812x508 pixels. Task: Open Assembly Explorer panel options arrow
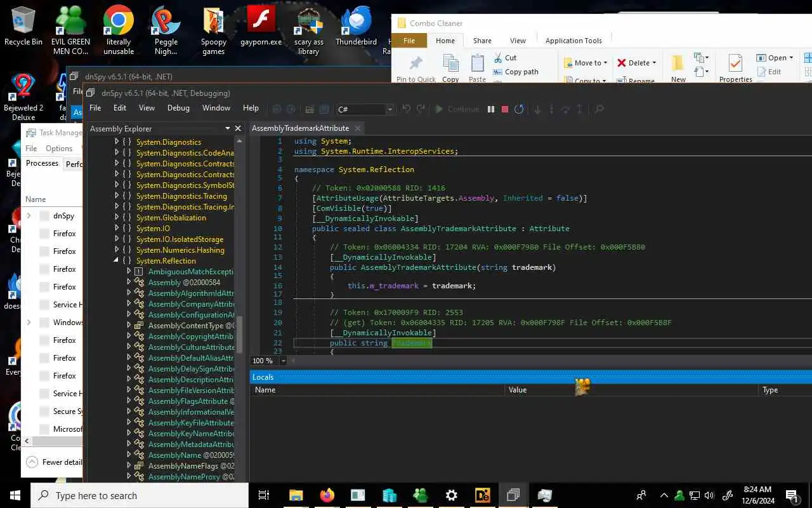click(x=227, y=128)
